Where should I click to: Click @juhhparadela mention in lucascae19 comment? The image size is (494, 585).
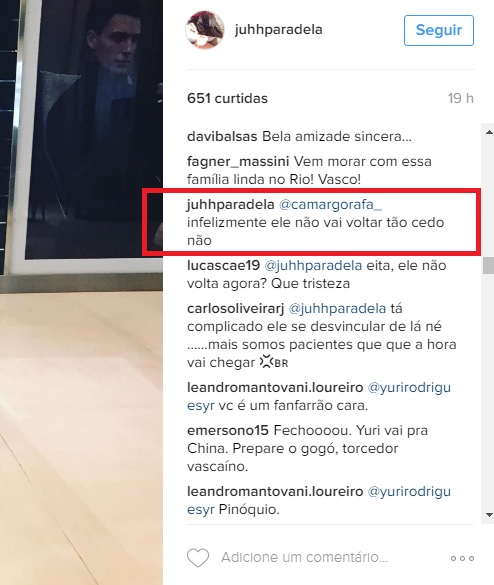click(313, 266)
